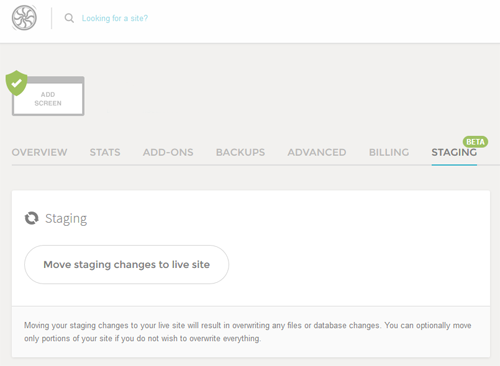Click 'Move staging changes to live site' button
The width and height of the screenshot is (500, 366).
coord(127,265)
